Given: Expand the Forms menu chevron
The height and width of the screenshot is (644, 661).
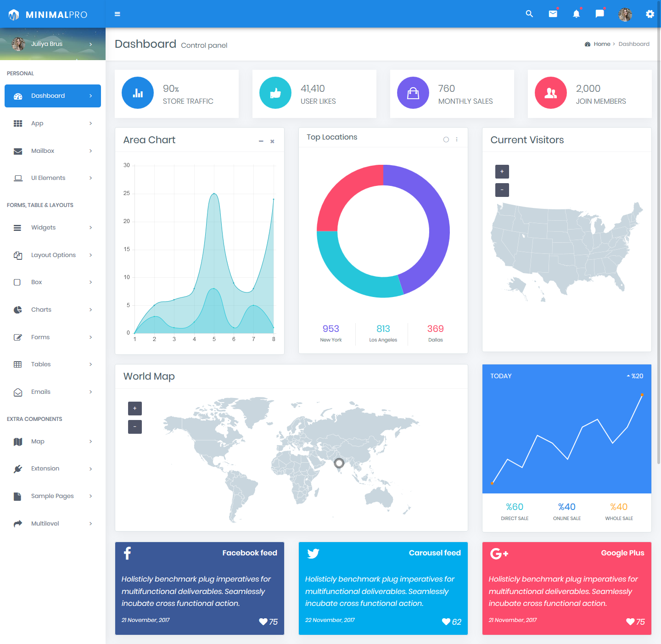Looking at the screenshot, I should click(x=90, y=337).
